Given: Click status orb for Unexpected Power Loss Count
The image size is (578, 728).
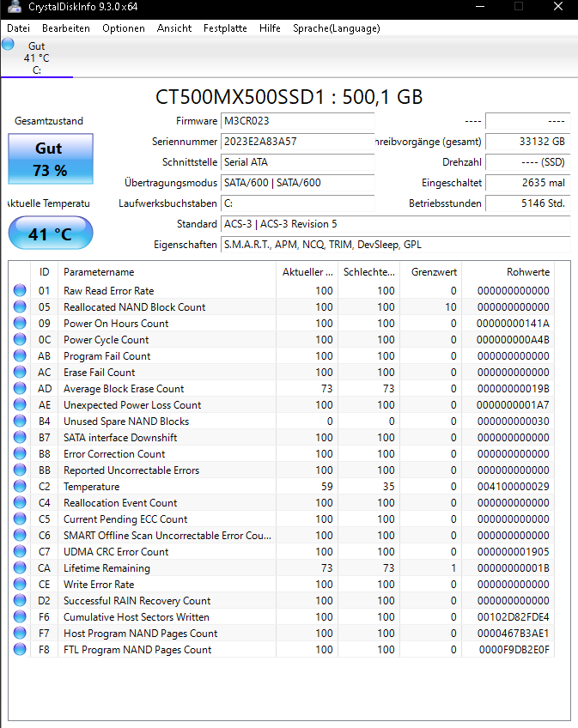Looking at the screenshot, I should click(x=20, y=404).
